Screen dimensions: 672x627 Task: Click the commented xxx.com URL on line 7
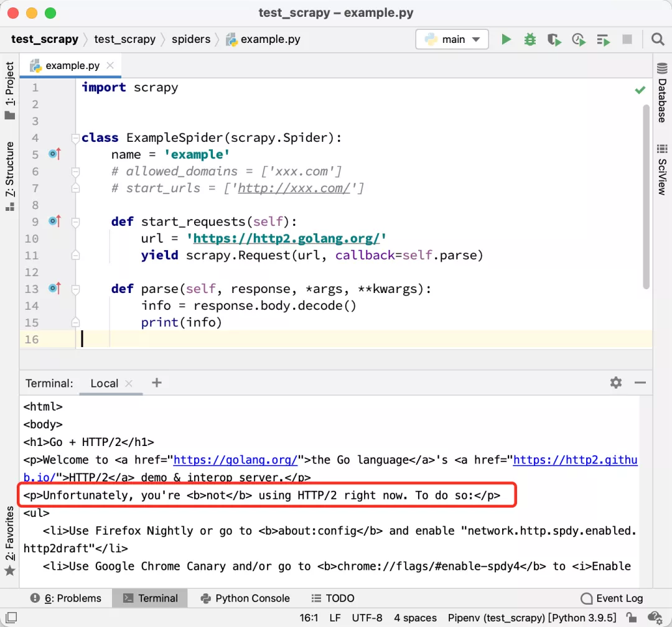point(294,188)
